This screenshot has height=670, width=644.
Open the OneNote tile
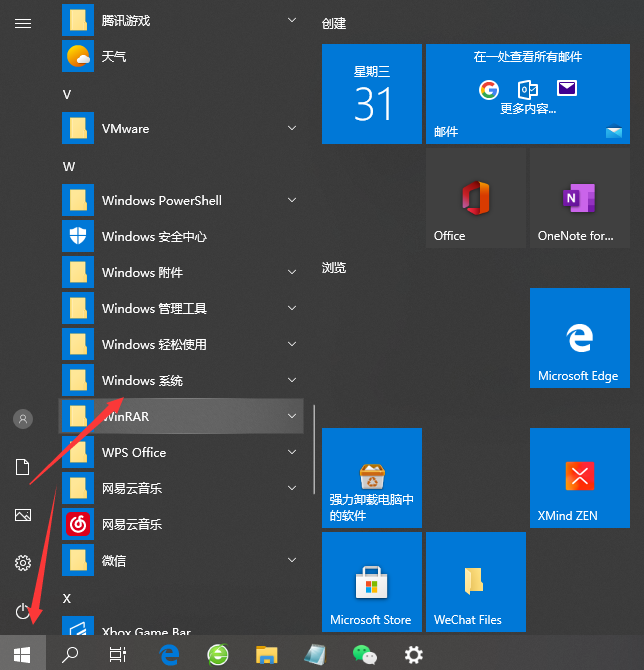pos(578,200)
